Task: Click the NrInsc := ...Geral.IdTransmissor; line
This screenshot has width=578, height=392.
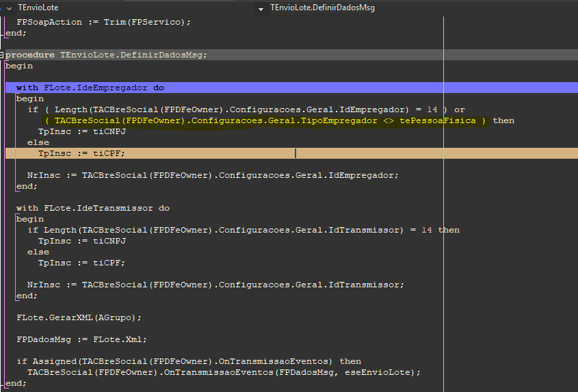Action: [215, 285]
